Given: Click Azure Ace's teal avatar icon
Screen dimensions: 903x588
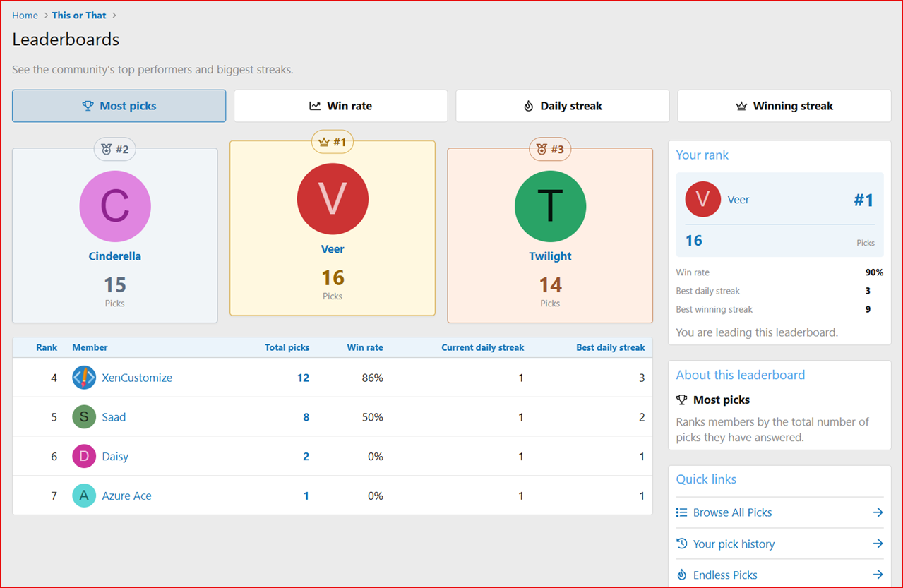Looking at the screenshot, I should pyautogui.click(x=84, y=496).
